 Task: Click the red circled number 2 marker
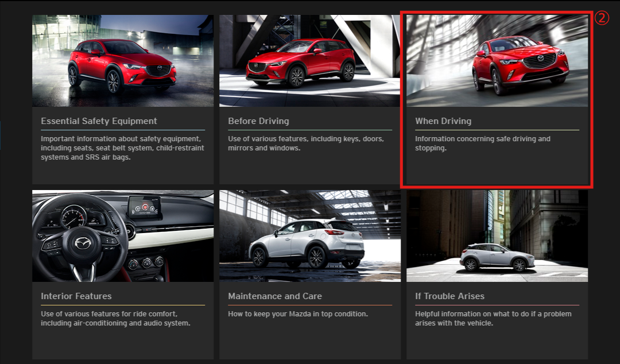point(600,18)
